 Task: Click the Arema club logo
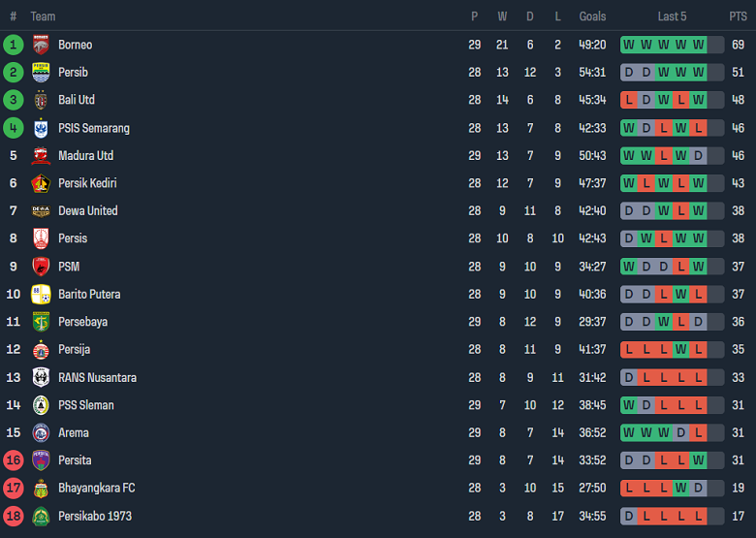coord(41,432)
